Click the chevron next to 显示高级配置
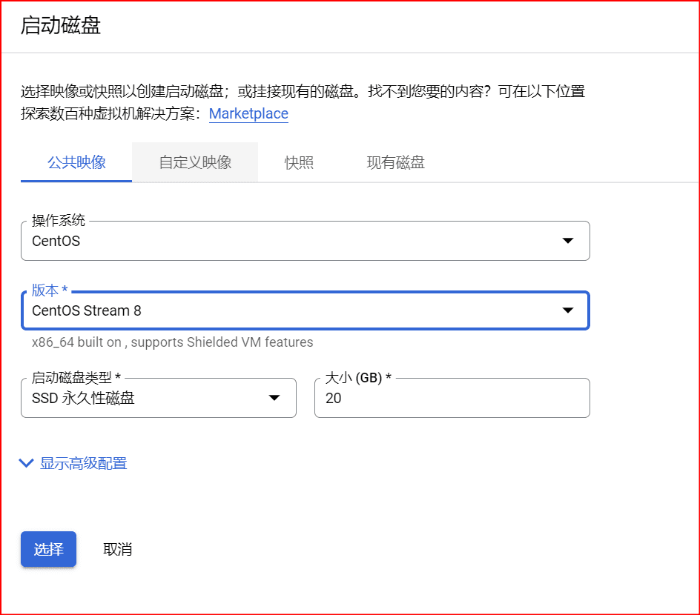700x615 pixels. [26, 463]
